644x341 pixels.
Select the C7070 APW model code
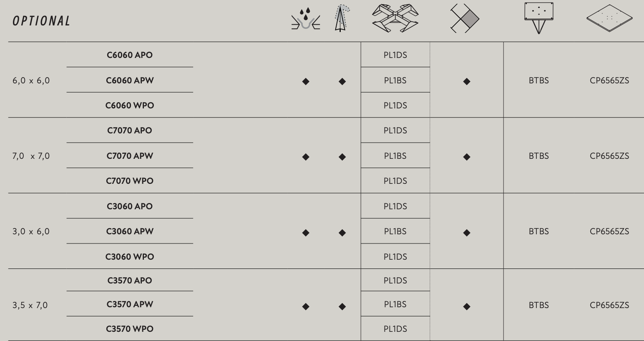130,156
